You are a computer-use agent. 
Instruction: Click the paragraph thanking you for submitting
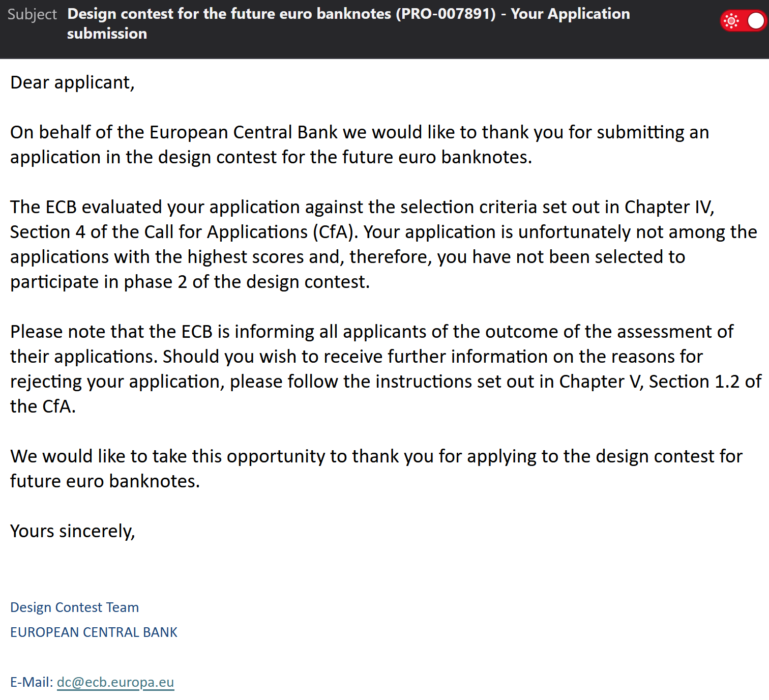click(x=359, y=144)
